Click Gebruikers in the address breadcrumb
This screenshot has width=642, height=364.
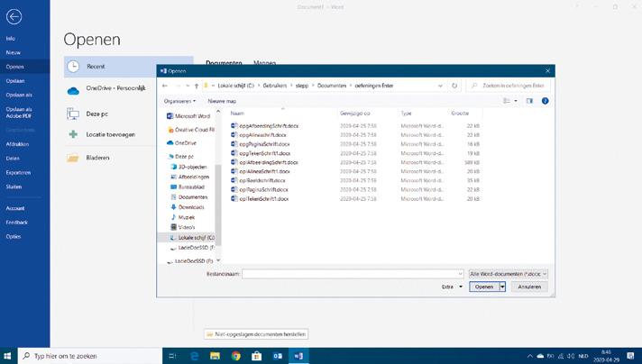275,86
